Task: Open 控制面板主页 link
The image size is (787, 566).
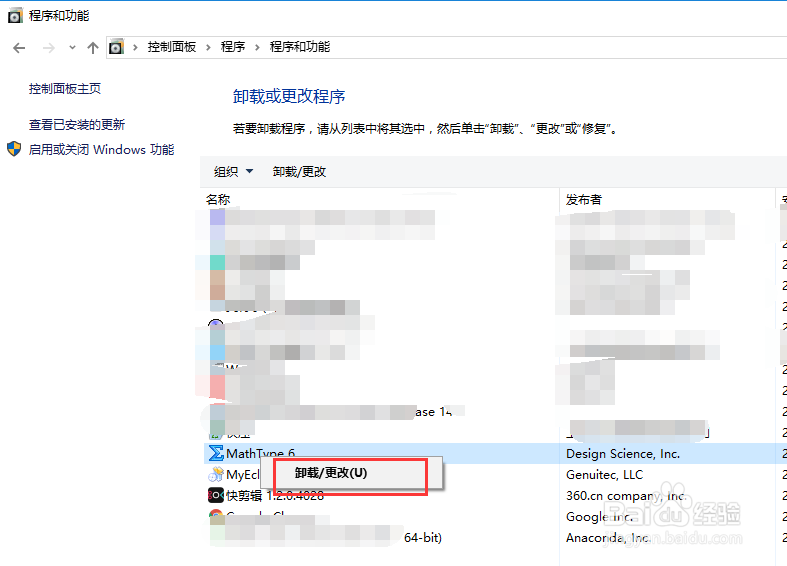Action: [x=65, y=89]
